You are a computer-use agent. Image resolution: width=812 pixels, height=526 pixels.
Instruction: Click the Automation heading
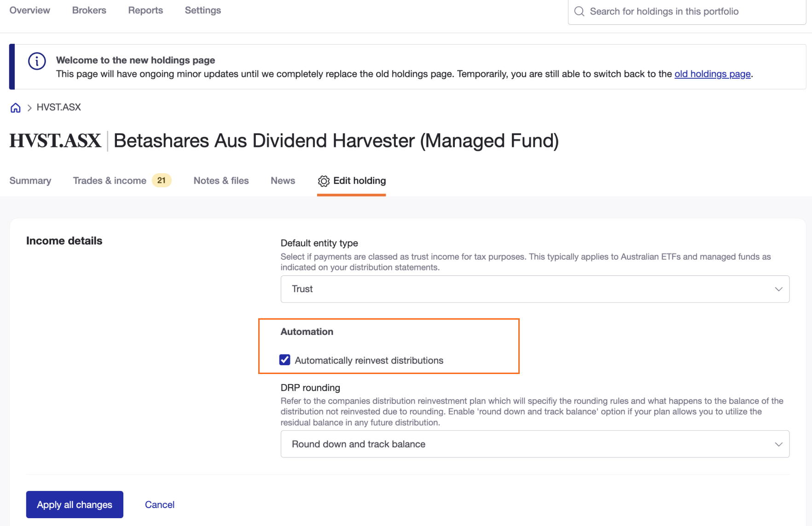pyautogui.click(x=307, y=332)
